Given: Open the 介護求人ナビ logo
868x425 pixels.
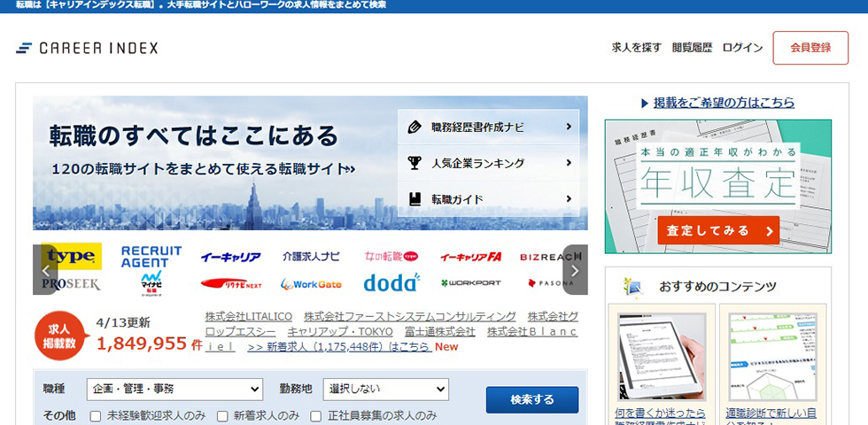Looking at the screenshot, I should point(311,256).
